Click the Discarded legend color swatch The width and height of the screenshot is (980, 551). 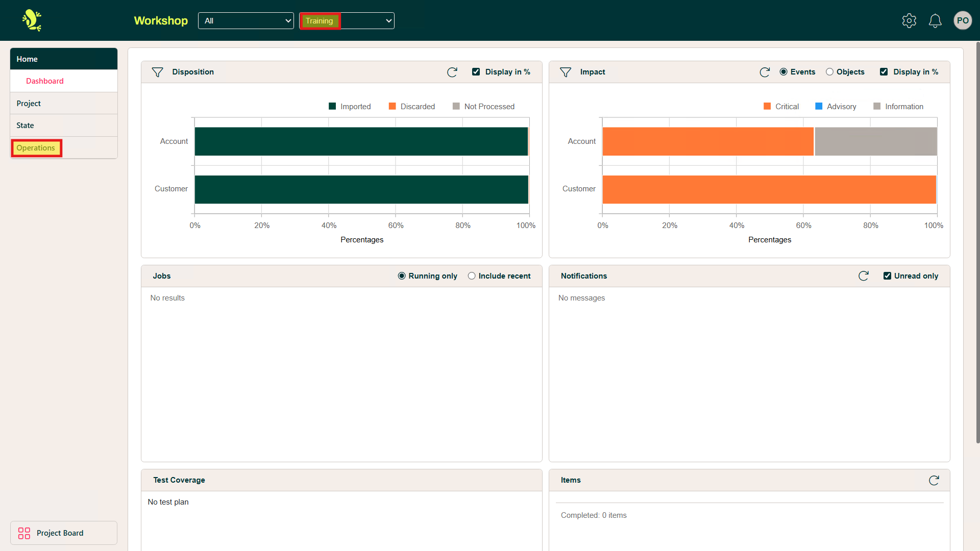point(392,106)
